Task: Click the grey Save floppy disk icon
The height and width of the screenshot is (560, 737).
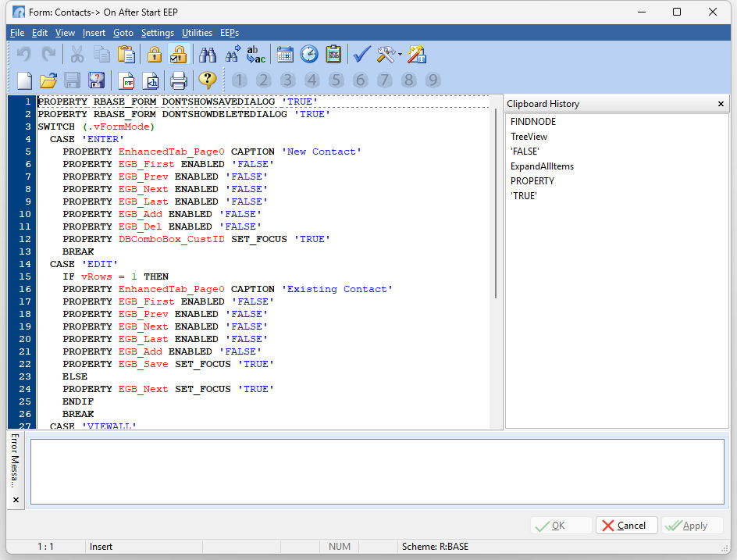Action: (x=72, y=80)
